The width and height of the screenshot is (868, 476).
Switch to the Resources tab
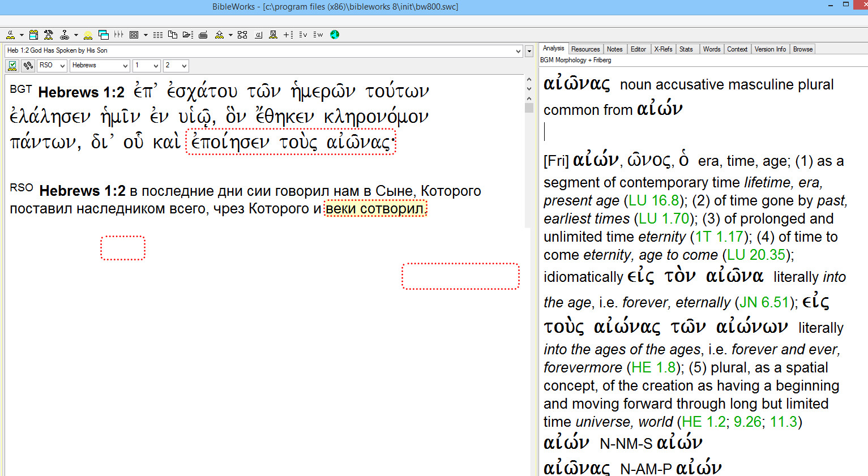point(585,49)
